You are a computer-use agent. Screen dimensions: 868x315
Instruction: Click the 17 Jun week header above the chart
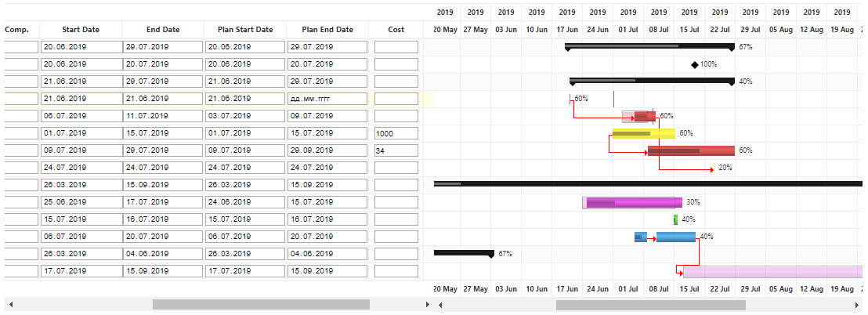pos(567,30)
